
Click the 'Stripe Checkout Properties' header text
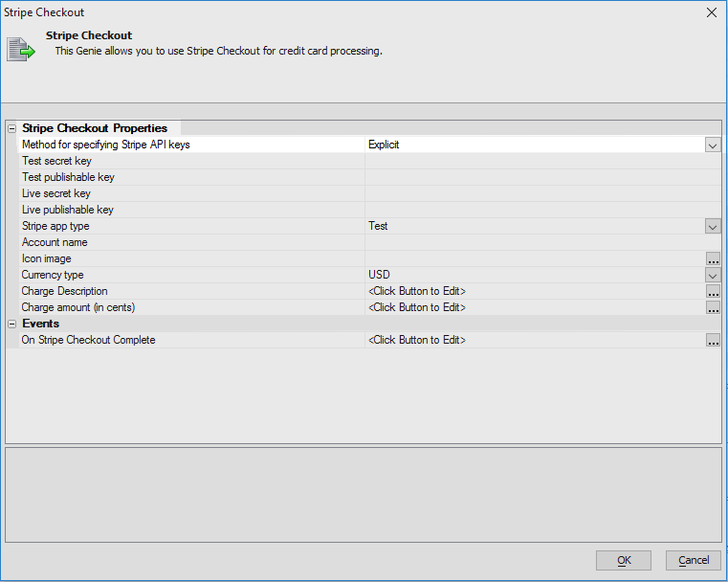click(95, 128)
